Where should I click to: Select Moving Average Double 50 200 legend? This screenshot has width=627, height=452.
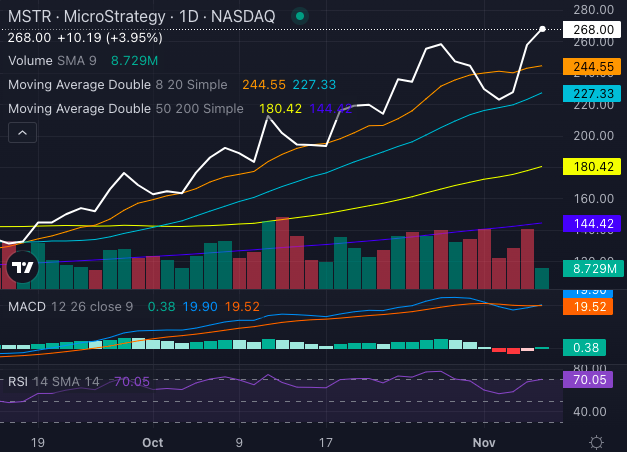pos(125,108)
